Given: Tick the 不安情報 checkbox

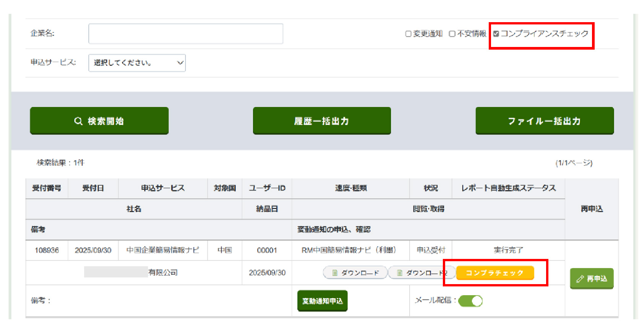Looking at the screenshot, I should click(452, 34).
